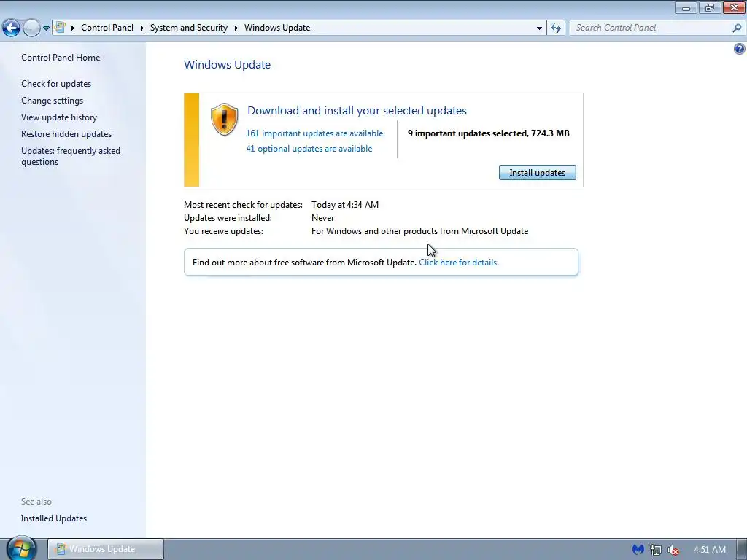
Task: Open Installed Updates under See also
Action: [x=54, y=518]
